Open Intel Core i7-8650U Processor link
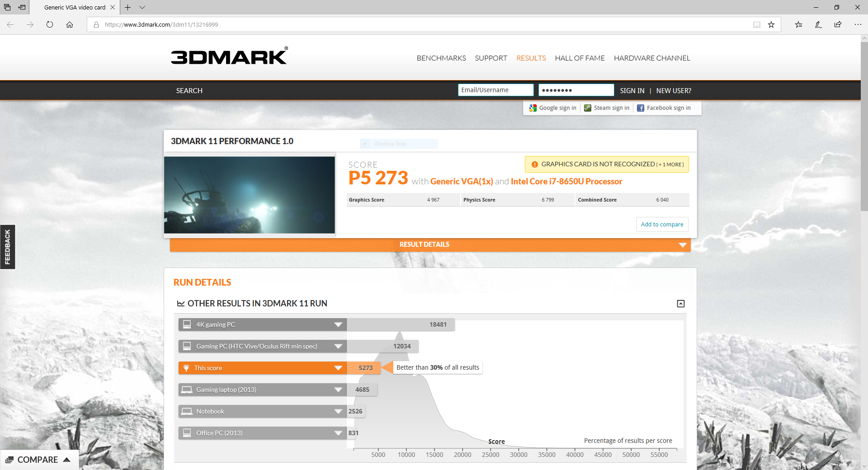 pyautogui.click(x=566, y=181)
